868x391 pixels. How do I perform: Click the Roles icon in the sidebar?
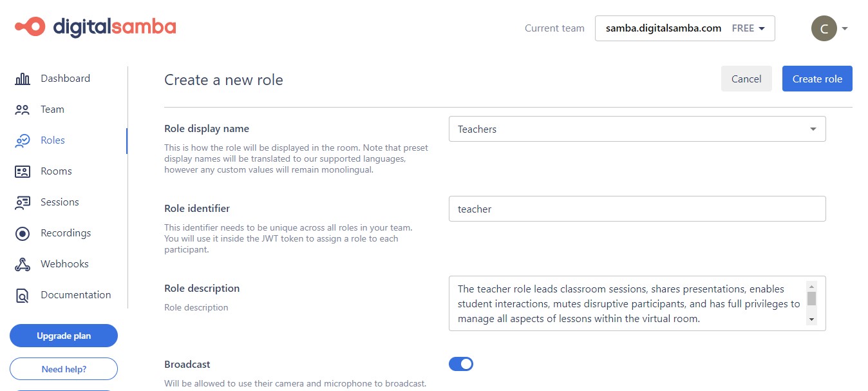click(23, 140)
